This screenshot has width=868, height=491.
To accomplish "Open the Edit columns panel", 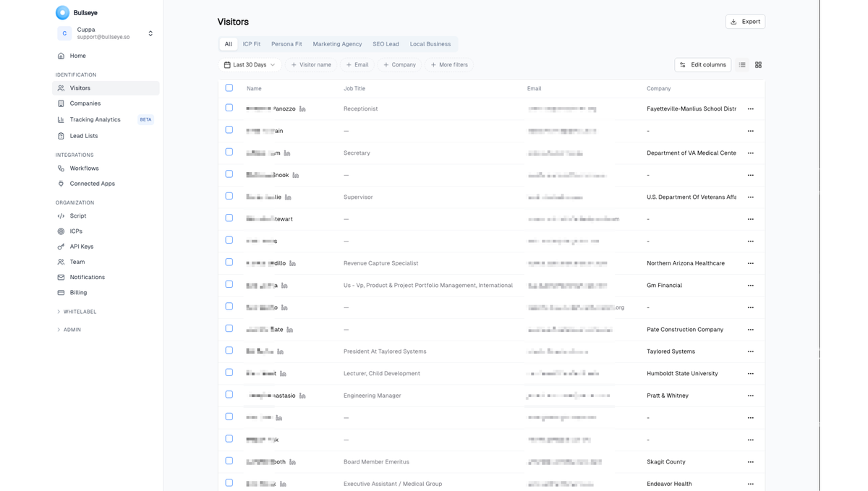I will 702,64.
